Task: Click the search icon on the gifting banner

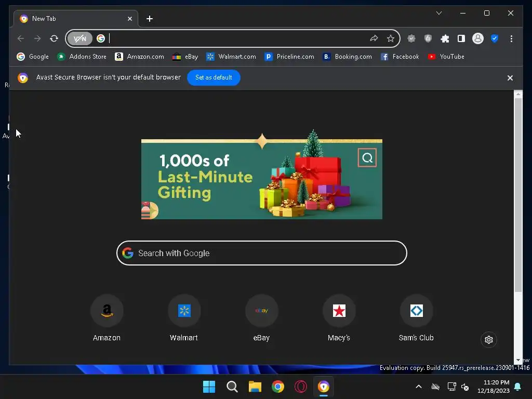Action: 367,158
